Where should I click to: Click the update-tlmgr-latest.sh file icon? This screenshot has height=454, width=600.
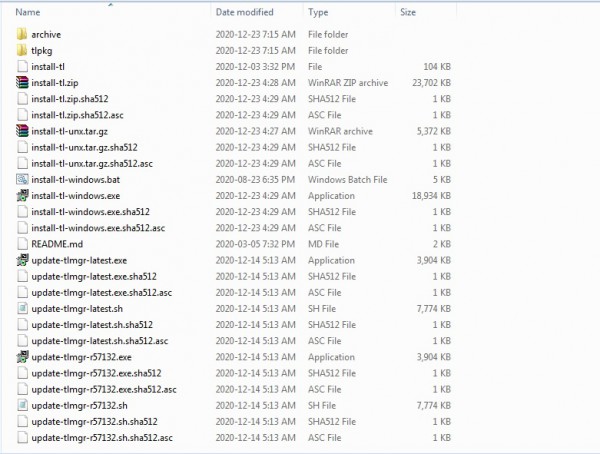coord(21,308)
